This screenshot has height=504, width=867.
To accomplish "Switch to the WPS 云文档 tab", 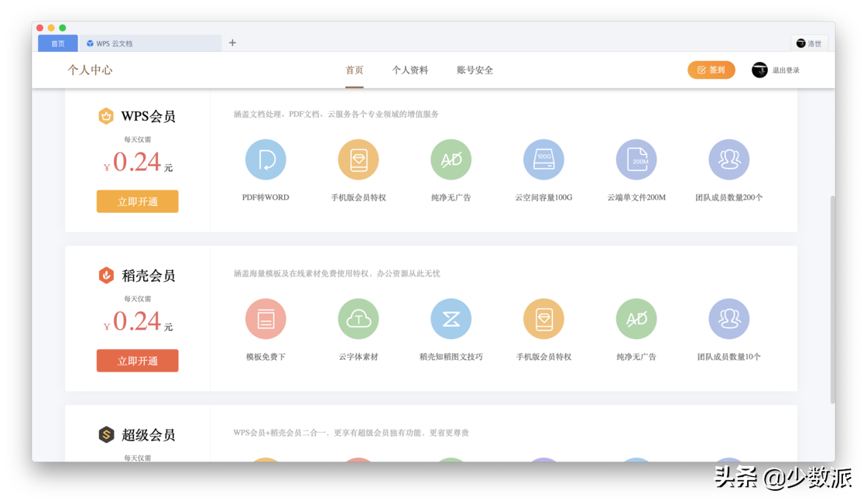I will pyautogui.click(x=150, y=43).
